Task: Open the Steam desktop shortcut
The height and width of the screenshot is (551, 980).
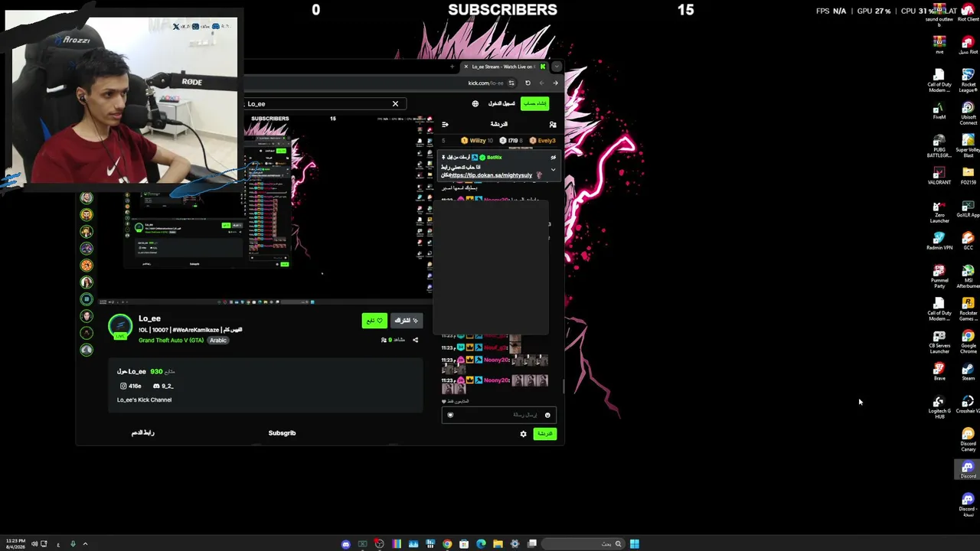Action: pyautogui.click(x=968, y=372)
